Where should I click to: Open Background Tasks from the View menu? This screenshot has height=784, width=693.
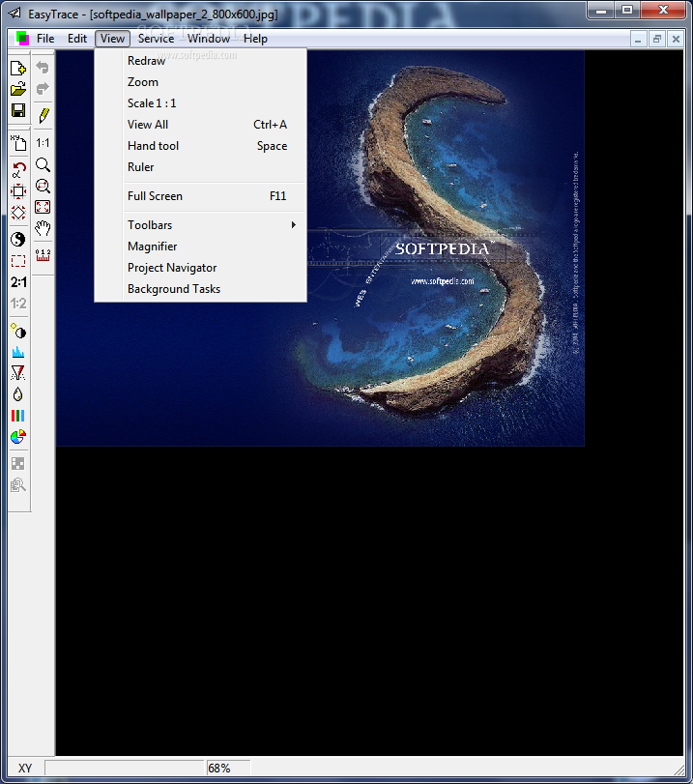tap(200, 289)
